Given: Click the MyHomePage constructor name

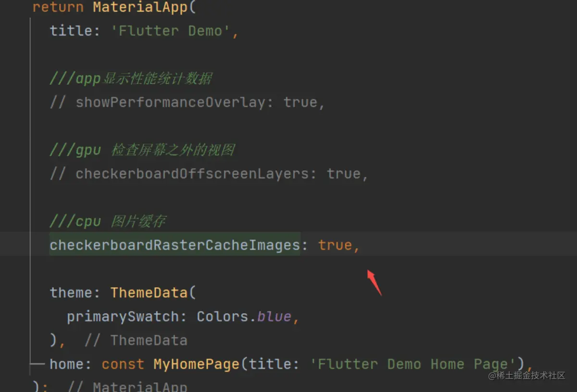Looking at the screenshot, I should (196, 364).
